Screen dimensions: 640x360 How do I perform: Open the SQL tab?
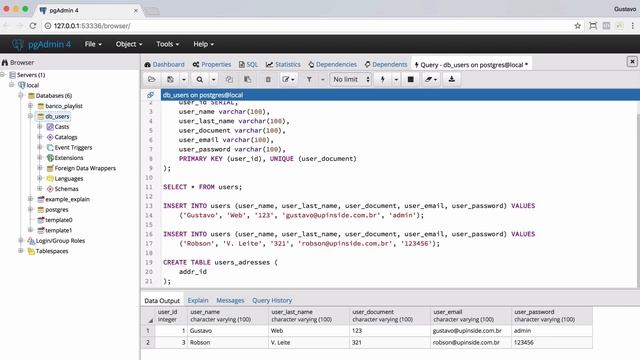(248, 64)
